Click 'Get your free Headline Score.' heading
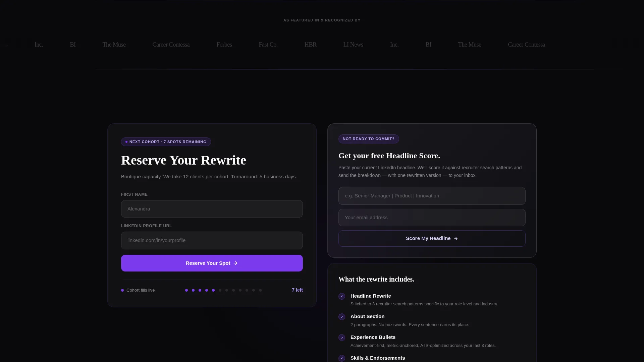Screen dimensions: 644x362 coord(389,156)
